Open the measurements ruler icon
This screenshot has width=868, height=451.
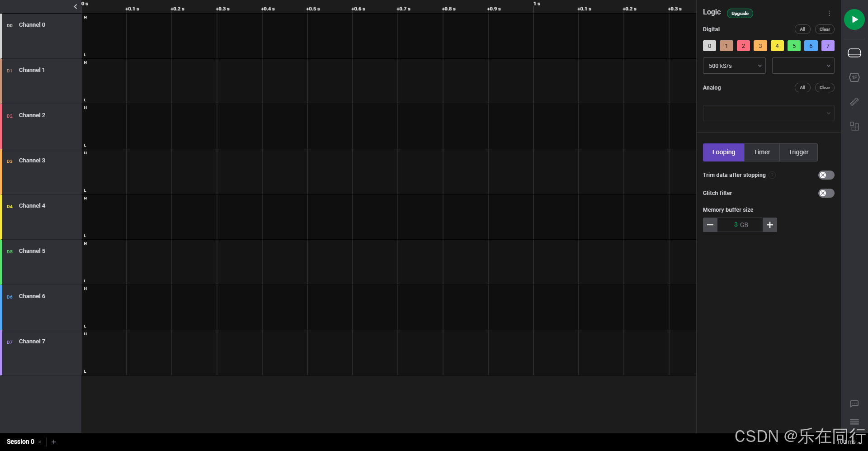coord(854,102)
